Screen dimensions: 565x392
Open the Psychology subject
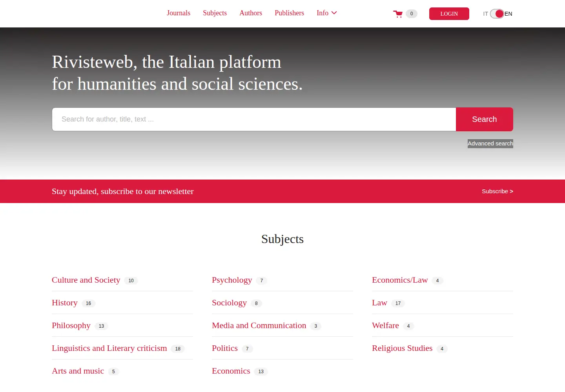(x=232, y=280)
